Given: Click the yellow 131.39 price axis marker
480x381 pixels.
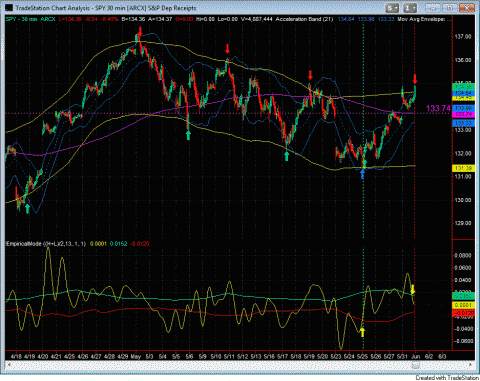Looking at the screenshot, I should tap(464, 168).
